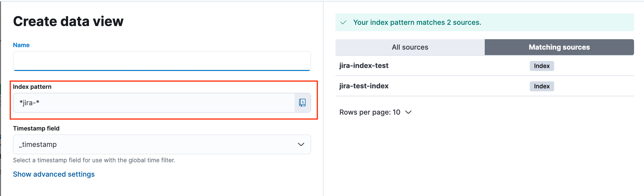This screenshot has width=644, height=196.
Task: Click the Index badge beside jira-test-index
Action: pyautogui.click(x=541, y=86)
